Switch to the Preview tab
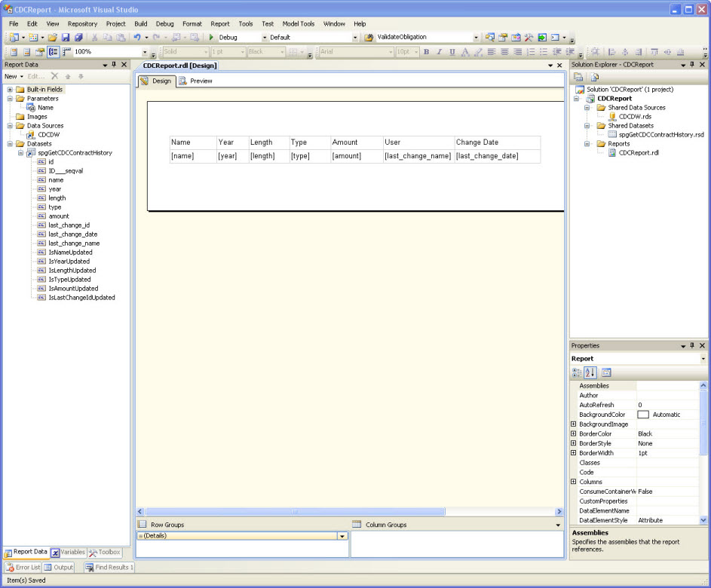The width and height of the screenshot is (711, 588). 196,81
